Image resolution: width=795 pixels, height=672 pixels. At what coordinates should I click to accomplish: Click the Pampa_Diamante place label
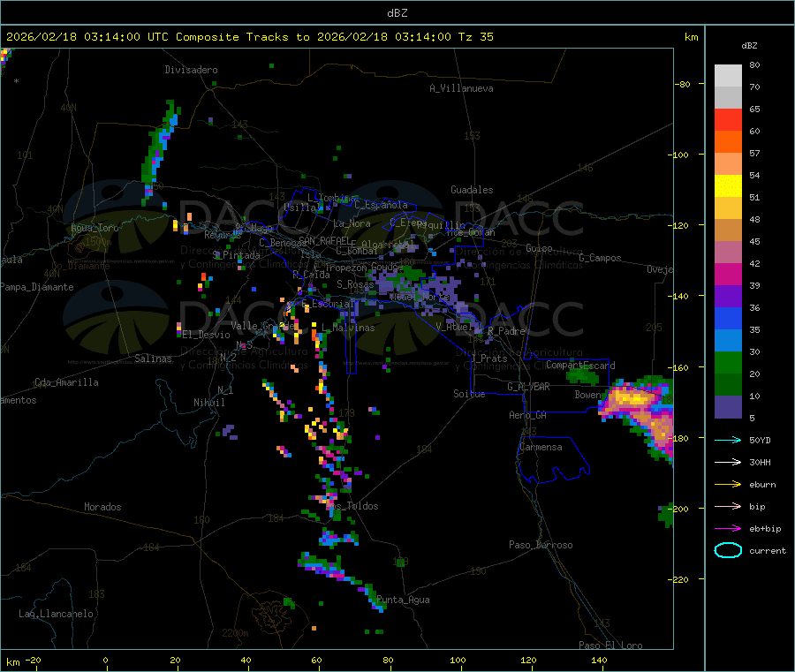(x=37, y=287)
